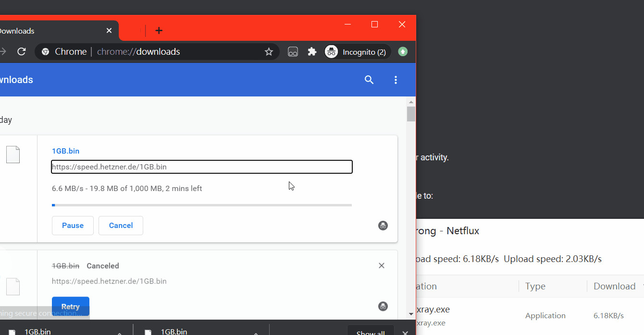Click the scrollbar down arrow

[411, 314]
